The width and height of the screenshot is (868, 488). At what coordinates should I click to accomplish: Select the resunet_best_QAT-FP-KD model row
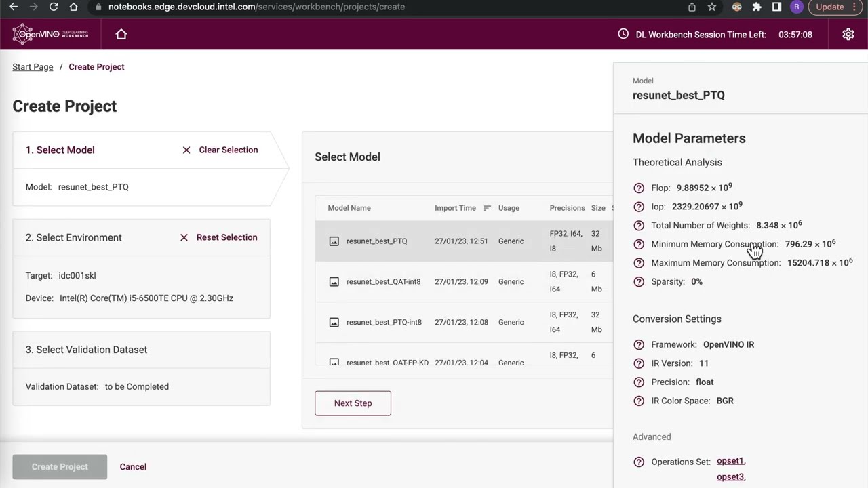click(x=465, y=354)
